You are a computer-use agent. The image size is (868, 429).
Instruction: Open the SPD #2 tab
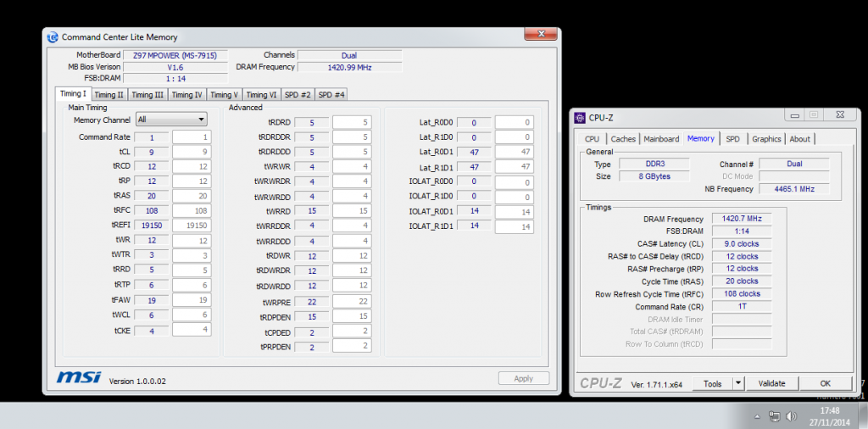point(298,95)
